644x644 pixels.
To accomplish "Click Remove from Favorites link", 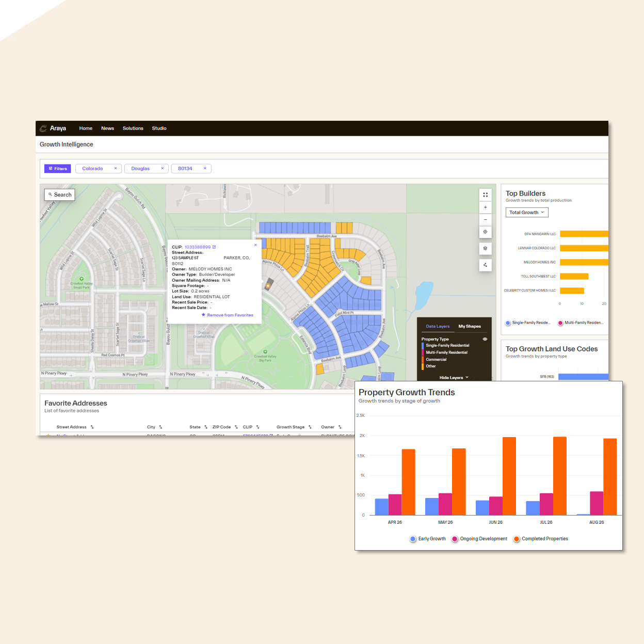I will [227, 315].
